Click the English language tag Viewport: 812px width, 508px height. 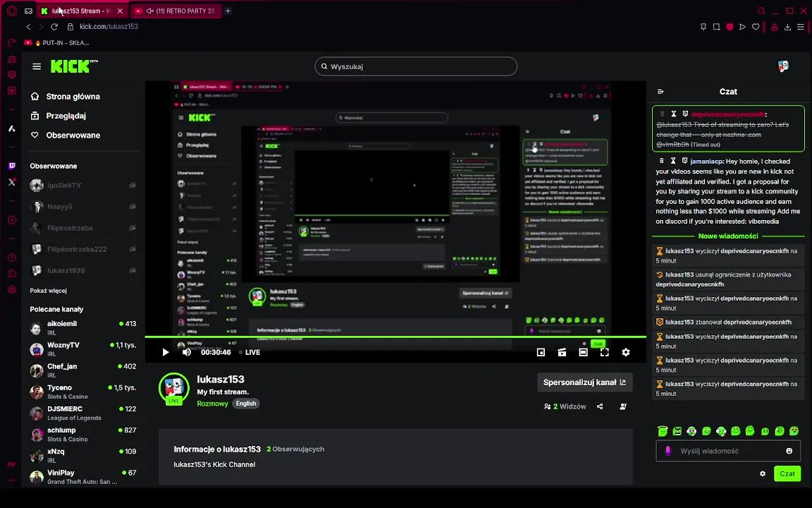tap(246, 404)
